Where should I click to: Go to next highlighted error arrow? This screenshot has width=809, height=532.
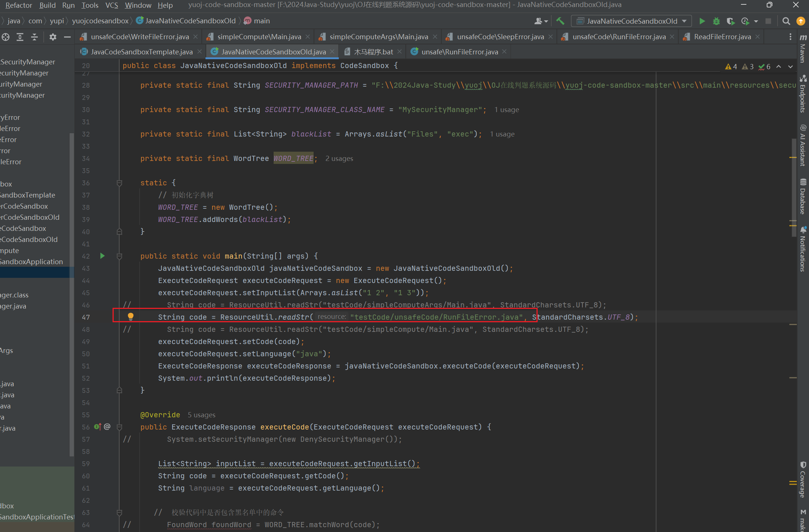pos(790,67)
